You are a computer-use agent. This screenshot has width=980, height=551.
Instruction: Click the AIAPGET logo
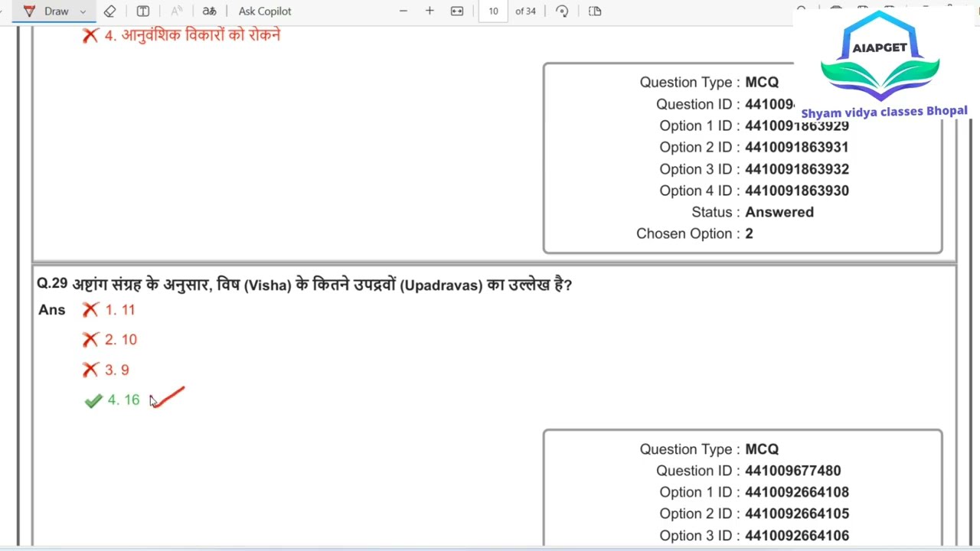pos(880,57)
